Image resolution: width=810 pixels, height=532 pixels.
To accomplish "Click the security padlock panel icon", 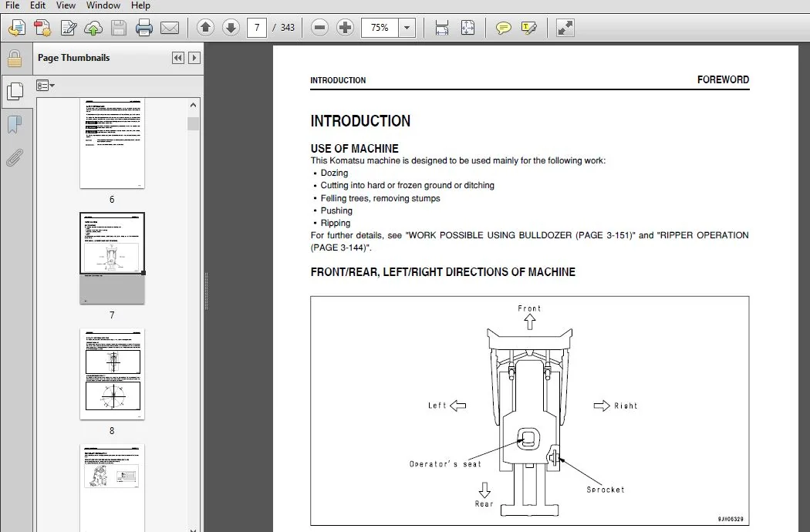I will point(15,59).
